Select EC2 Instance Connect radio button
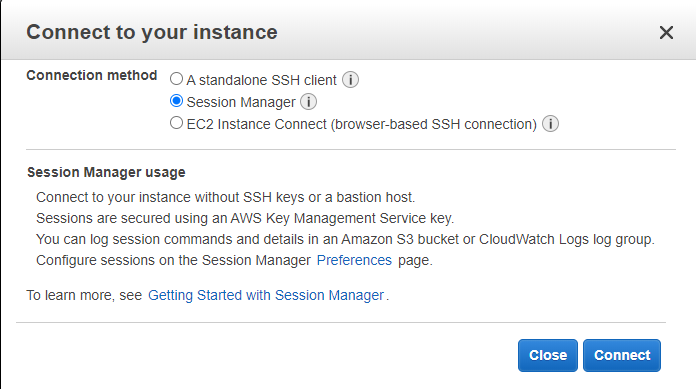Viewport: 696px width, 389px height. [x=176, y=123]
